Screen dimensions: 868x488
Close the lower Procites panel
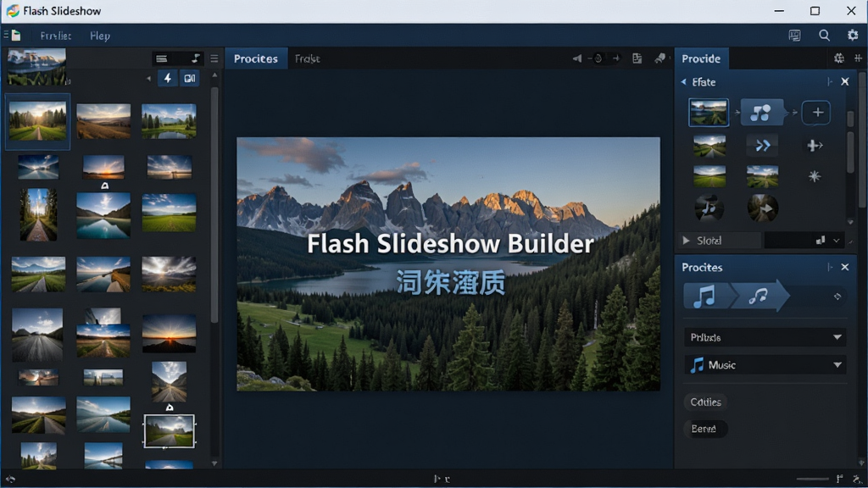coord(845,267)
